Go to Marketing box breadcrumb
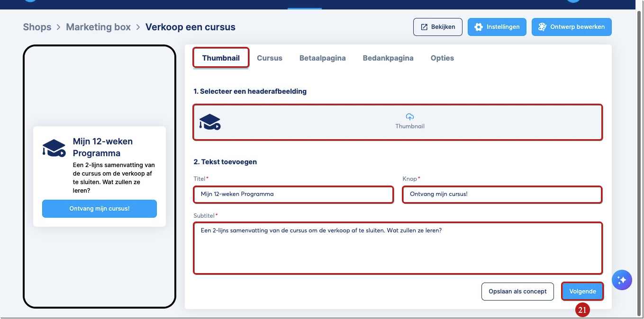The width and height of the screenshot is (644, 319). [98, 27]
